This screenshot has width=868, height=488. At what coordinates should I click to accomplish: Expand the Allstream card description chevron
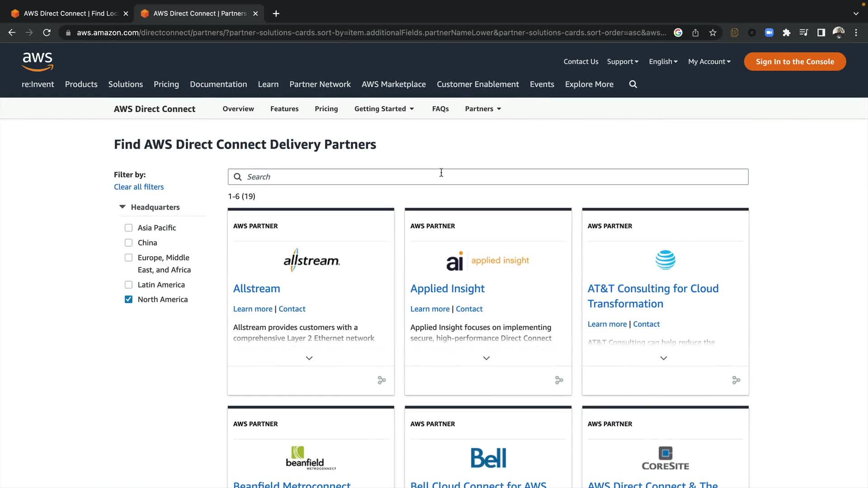[309, 358]
